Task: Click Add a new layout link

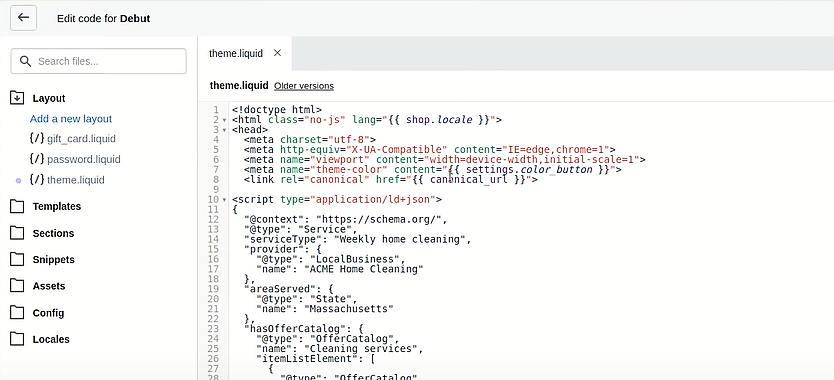Action: coord(71,119)
